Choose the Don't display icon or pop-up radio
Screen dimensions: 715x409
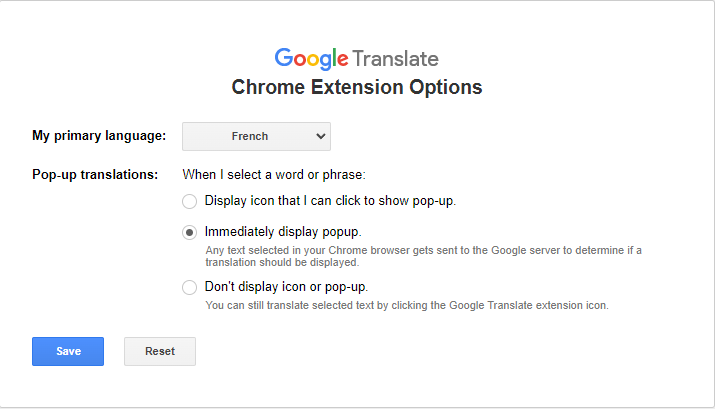[x=190, y=288]
